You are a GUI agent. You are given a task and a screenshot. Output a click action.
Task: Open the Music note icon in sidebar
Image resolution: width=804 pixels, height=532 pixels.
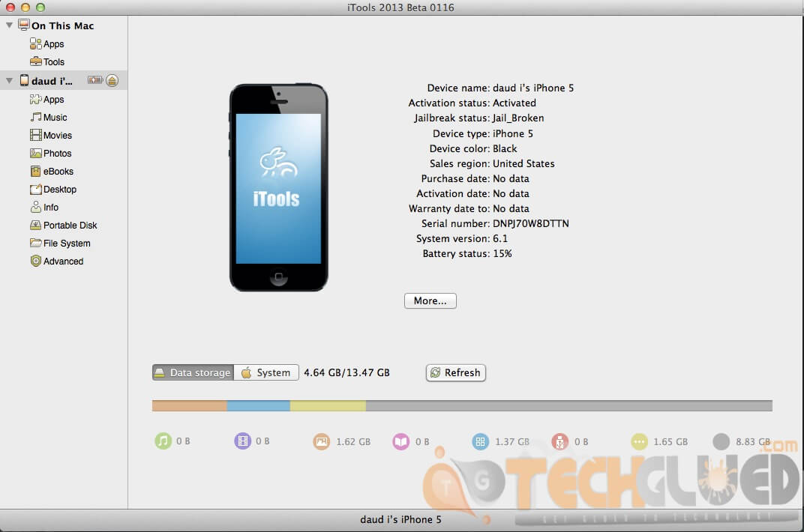(x=35, y=117)
